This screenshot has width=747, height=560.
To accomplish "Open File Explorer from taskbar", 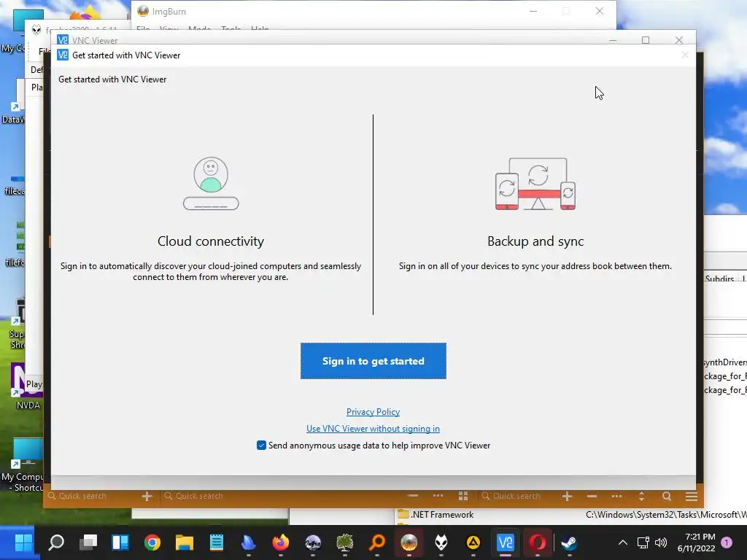I will (185, 542).
